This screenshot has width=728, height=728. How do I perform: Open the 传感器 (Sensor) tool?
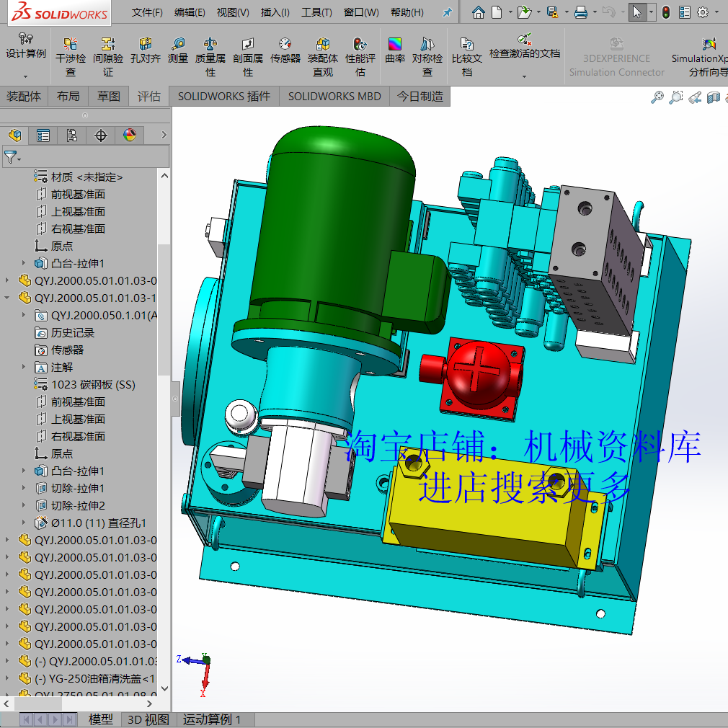285,52
